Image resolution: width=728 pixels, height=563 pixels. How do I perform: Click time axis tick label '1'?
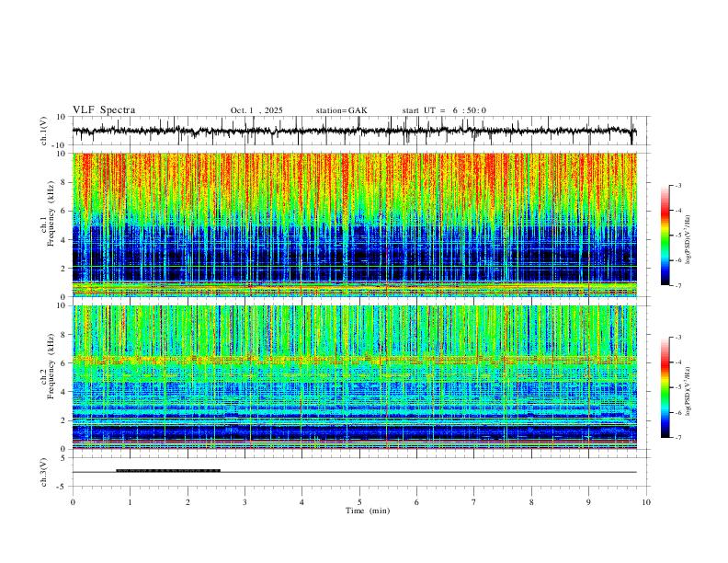130,502
